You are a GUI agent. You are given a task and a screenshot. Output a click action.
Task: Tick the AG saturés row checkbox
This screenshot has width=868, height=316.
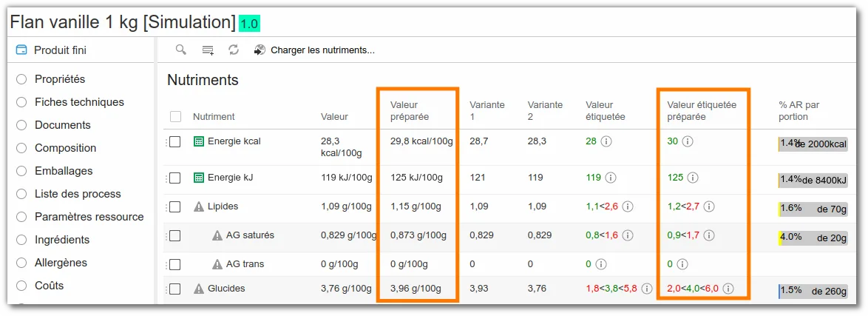pos(175,235)
